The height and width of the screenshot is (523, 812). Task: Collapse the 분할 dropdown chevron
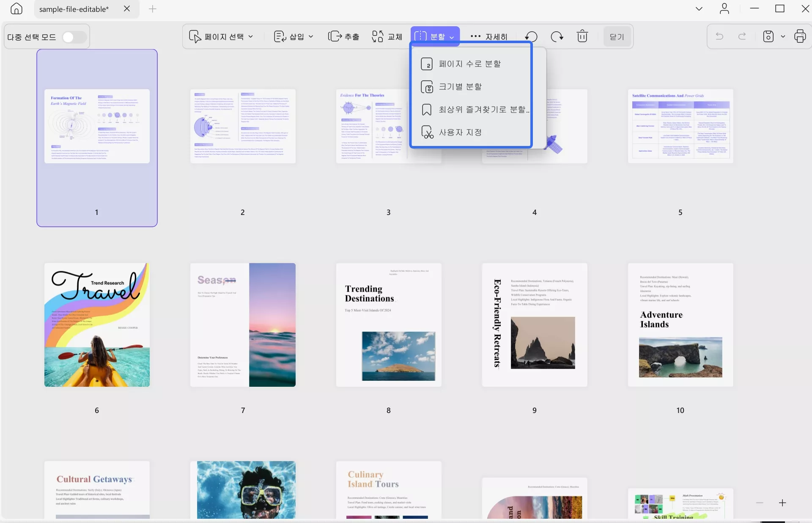pos(452,37)
